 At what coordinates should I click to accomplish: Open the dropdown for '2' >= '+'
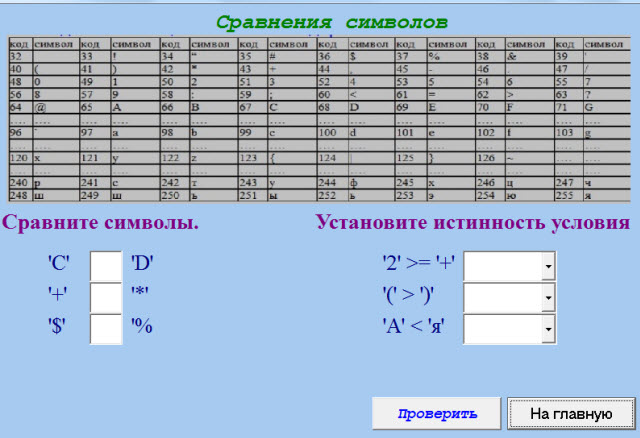coord(549,266)
